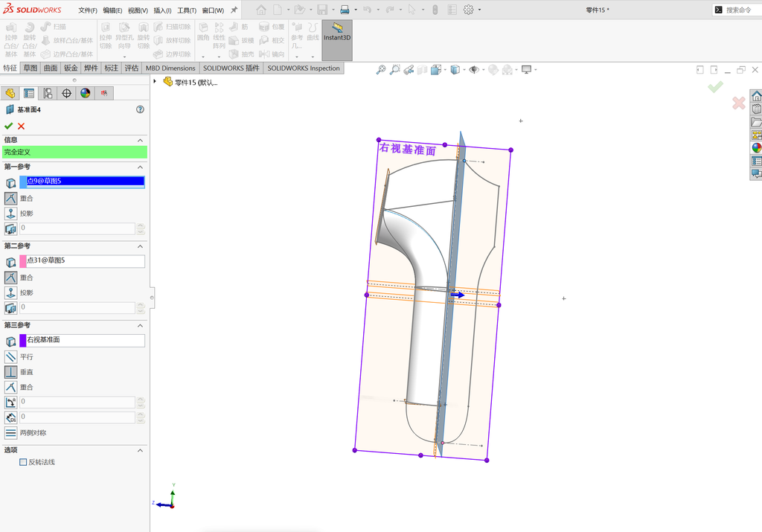Open the 编辑(E) menu
762x532 pixels.
pos(112,10)
